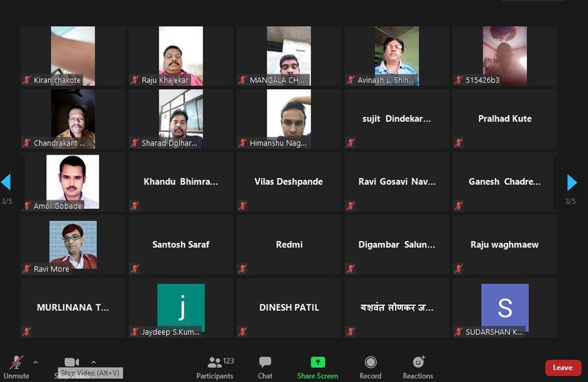Click the muted mic icon beside SUDARSHAN K...
This screenshot has width=588, height=382.
coord(459,331)
